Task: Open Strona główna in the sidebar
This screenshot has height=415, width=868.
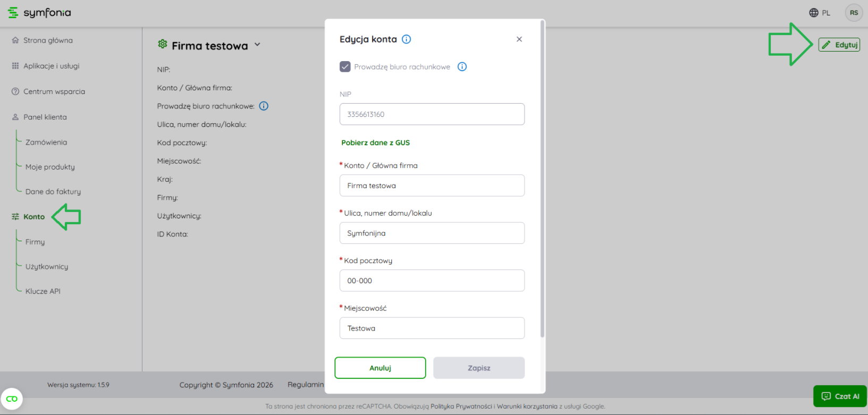Action: 48,40
